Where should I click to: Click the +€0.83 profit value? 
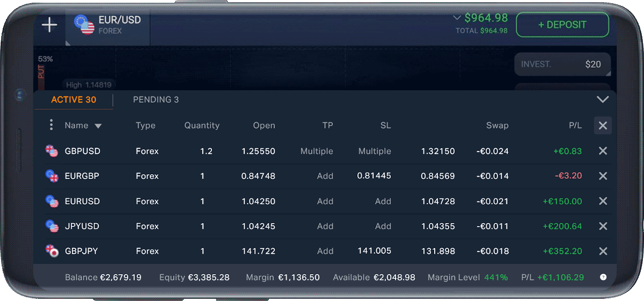568,151
